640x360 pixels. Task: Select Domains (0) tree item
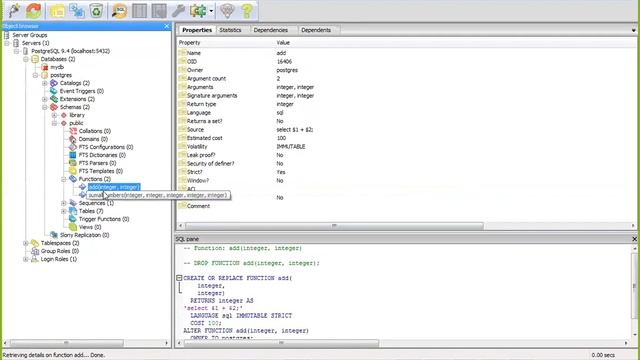coord(93,139)
